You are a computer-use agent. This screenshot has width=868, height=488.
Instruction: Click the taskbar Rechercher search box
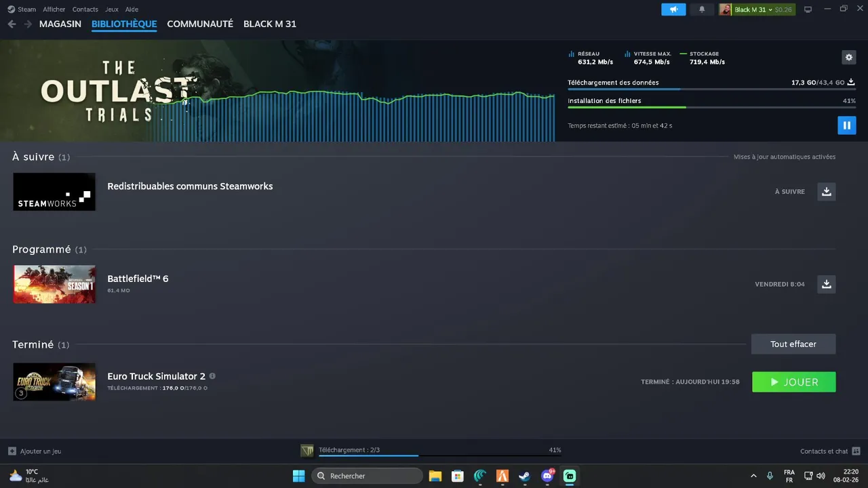[366, 476]
